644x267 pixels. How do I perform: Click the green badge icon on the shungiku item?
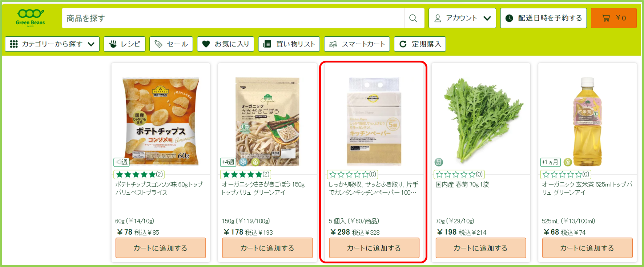click(x=439, y=162)
